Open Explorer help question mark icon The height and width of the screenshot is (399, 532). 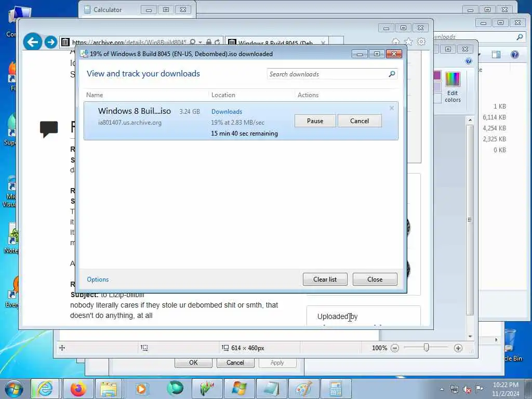pos(515,55)
